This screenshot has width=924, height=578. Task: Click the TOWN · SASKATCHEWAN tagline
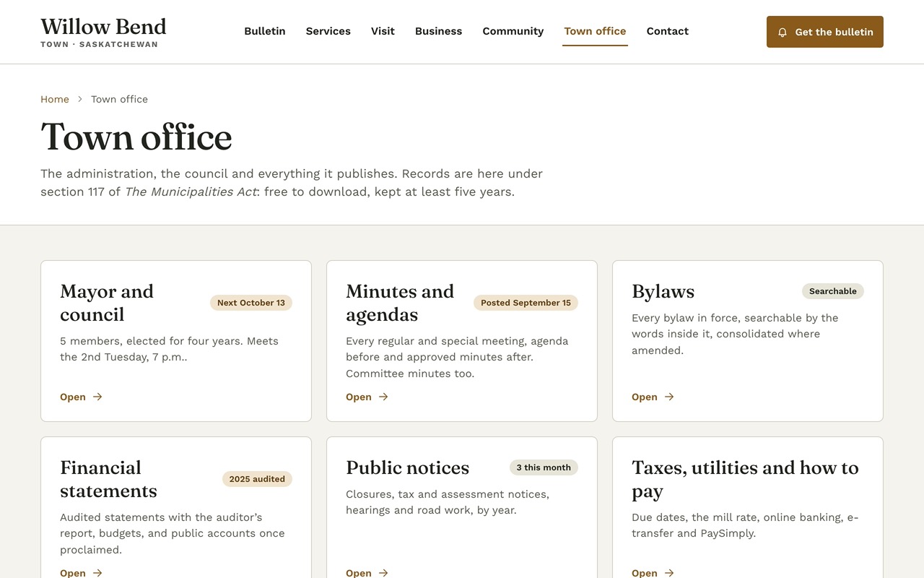pyautogui.click(x=99, y=44)
